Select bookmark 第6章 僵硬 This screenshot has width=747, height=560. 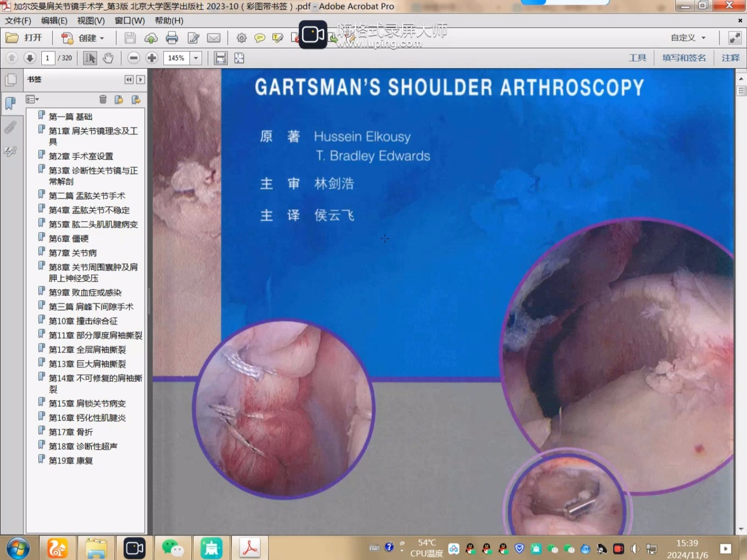point(69,239)
